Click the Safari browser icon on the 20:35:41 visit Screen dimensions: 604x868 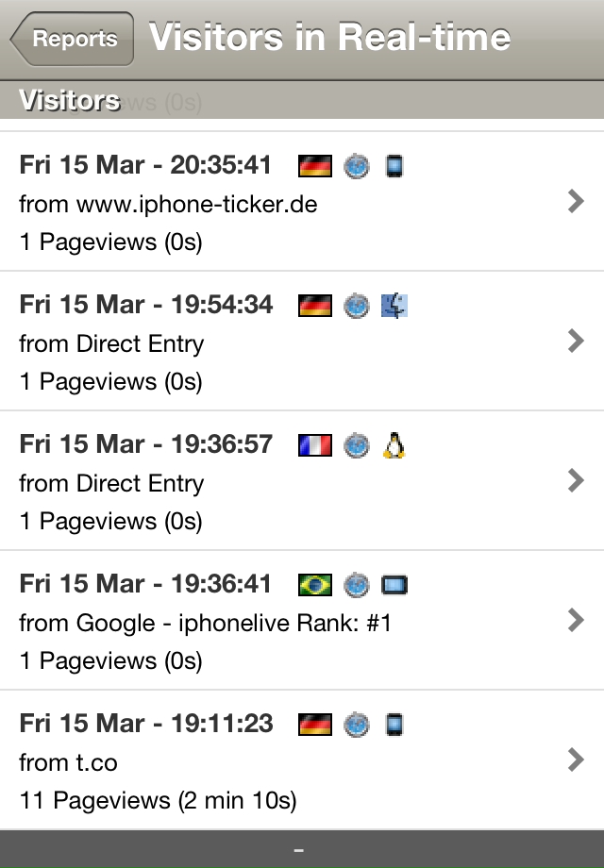coord(357,166)
